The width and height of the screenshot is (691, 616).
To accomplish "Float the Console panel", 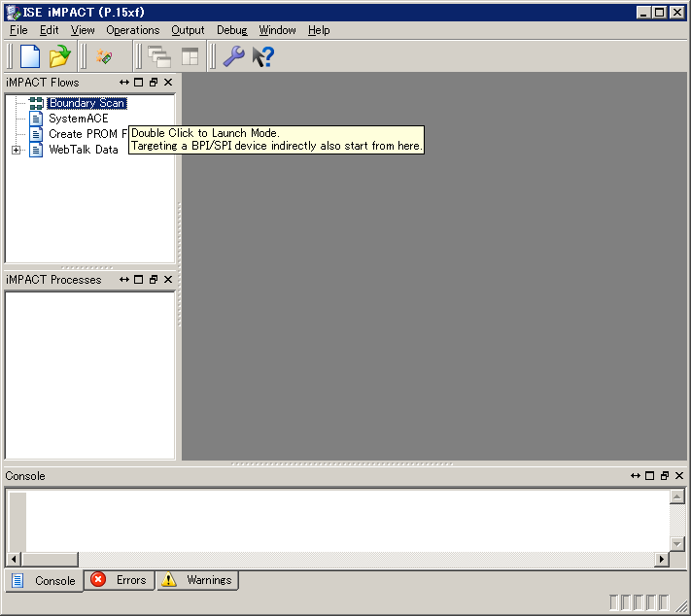I will click(x=665, y=475).
